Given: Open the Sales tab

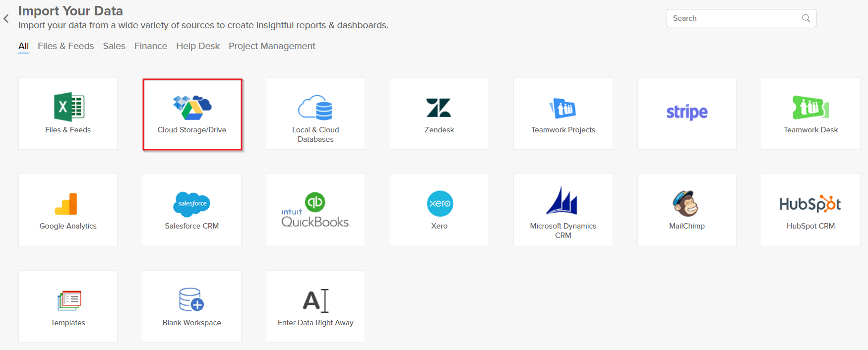Looking at the screenshot, I should pos(114,46).
